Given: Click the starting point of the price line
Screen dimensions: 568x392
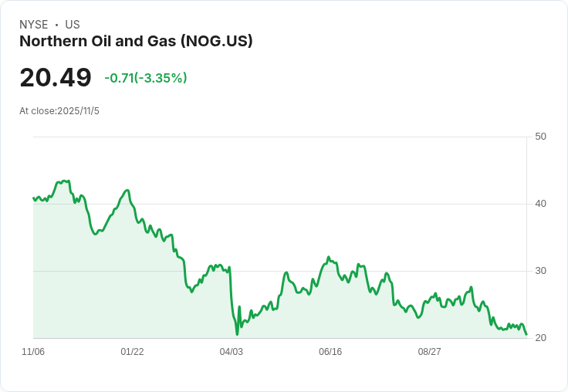Looking at the screenshot, I should (x=33, y=198).
